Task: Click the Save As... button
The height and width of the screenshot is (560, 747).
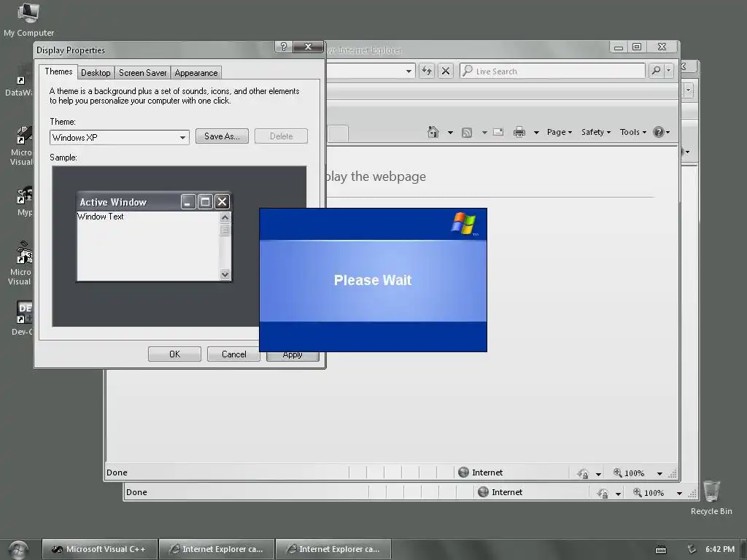Action: tap(222, 136)
